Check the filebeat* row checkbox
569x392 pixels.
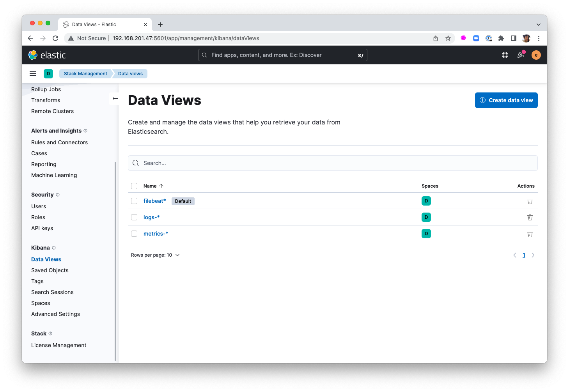134,201
